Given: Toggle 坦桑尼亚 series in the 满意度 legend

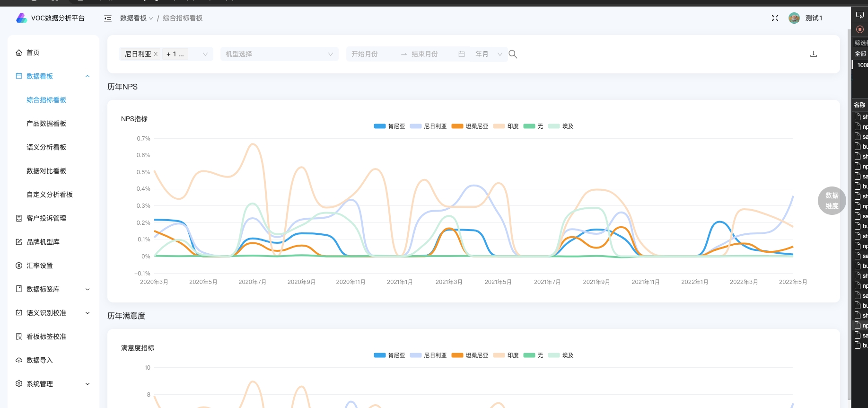Looking at the screenshot, I should [470, 355].
